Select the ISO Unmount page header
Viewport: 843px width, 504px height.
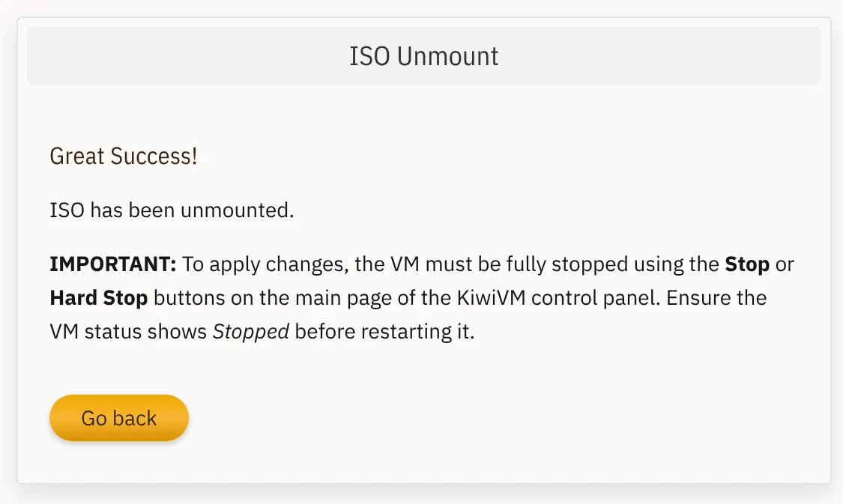coord(423,55)
